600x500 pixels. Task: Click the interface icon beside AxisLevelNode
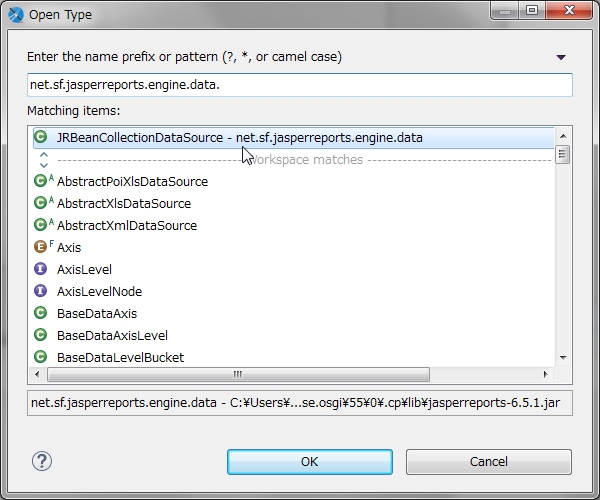click(x=41, y=291)
